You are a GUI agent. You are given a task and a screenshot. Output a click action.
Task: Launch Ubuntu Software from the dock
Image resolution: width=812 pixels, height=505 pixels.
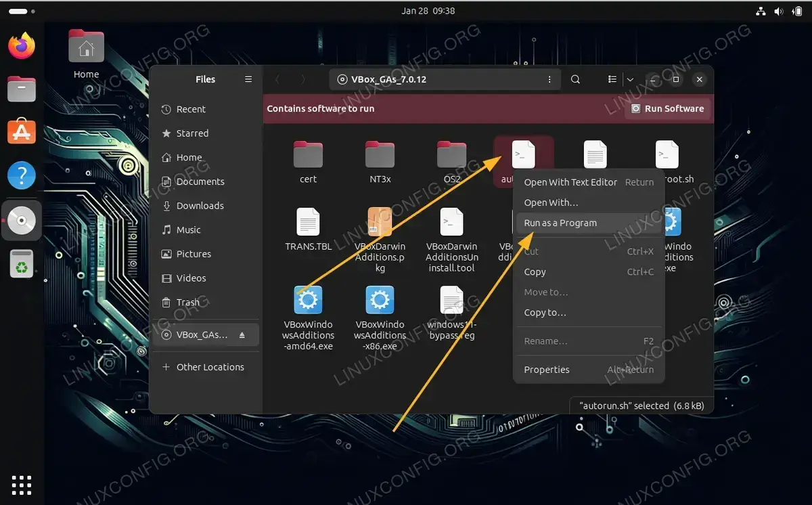pyautogui.click(x=22, y=131)
